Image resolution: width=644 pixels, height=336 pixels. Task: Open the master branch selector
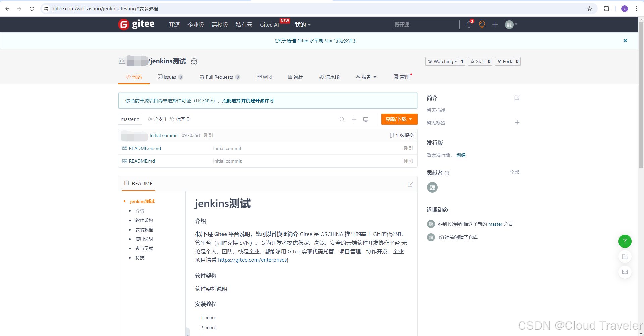[x=130, y=119]
